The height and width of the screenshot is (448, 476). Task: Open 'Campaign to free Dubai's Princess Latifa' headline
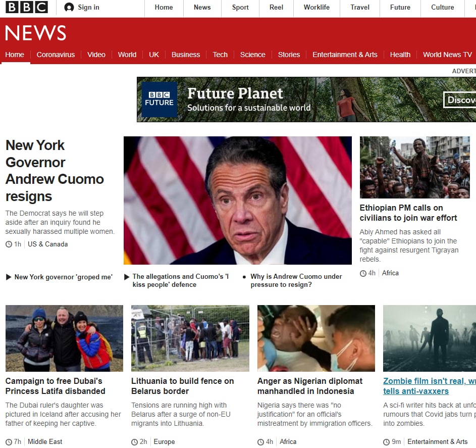click(55, 386)
